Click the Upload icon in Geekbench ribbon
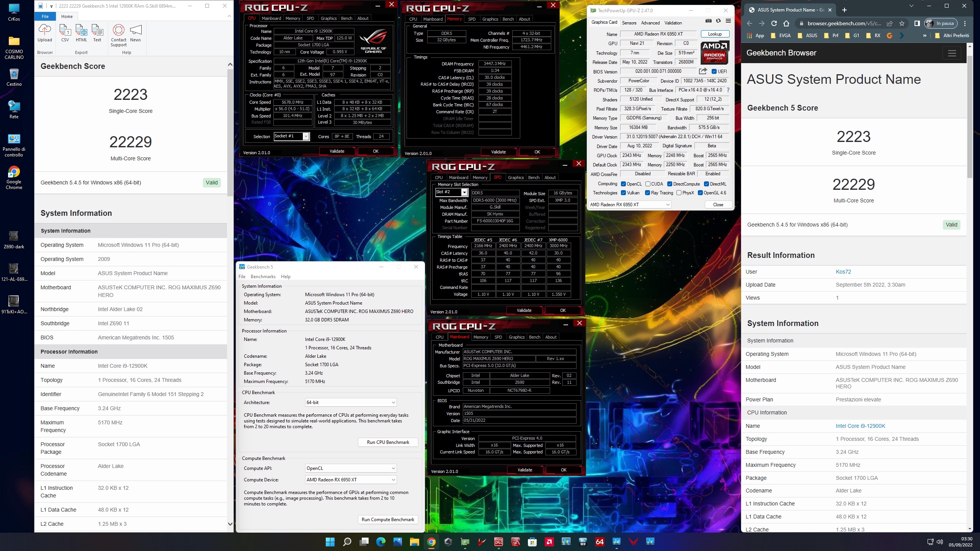 [44, 33]
